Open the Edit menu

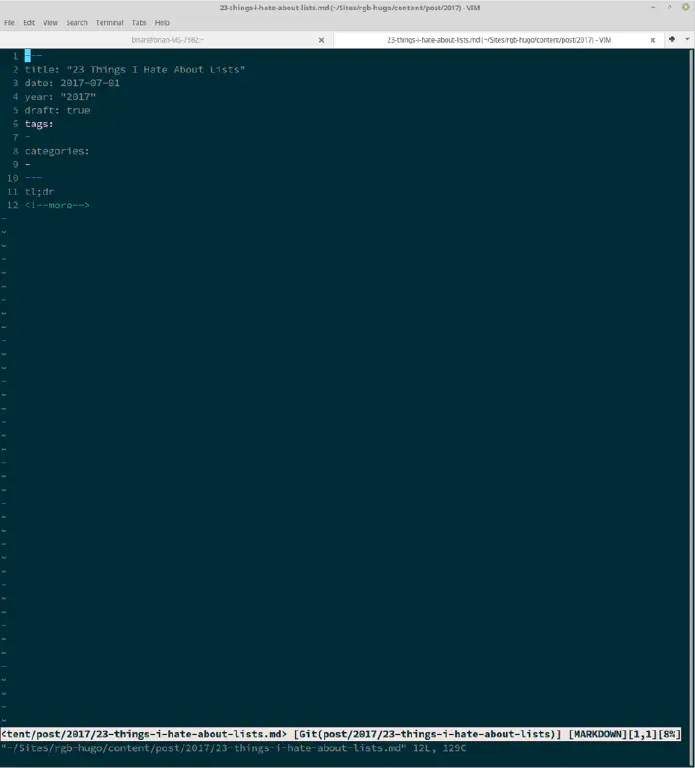(x=29, y=22)
